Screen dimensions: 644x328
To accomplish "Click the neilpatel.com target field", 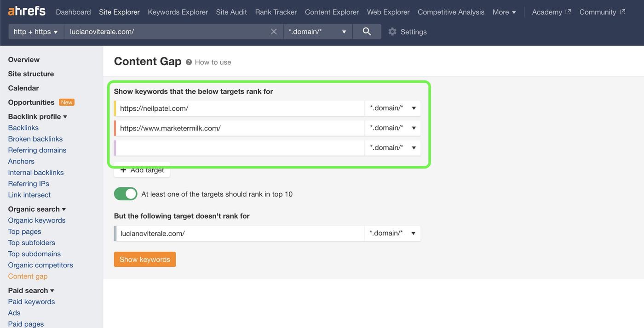I will tap(239, 108).
